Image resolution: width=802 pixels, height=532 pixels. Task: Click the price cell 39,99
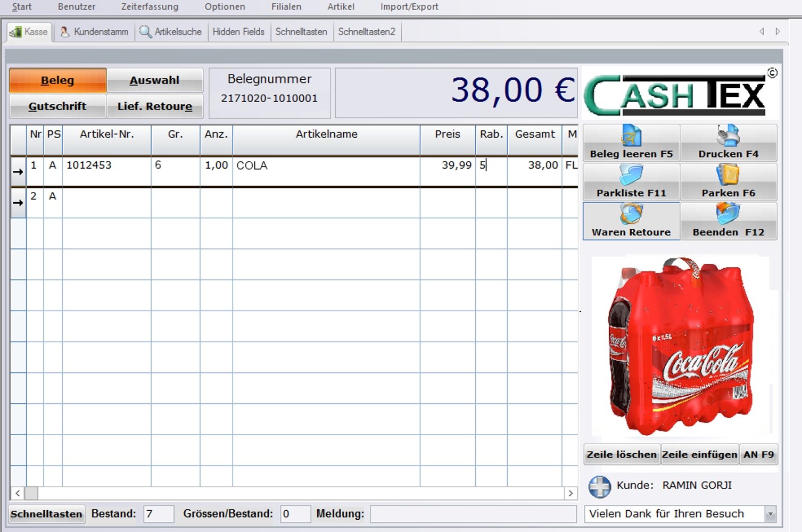coord(448,171)
